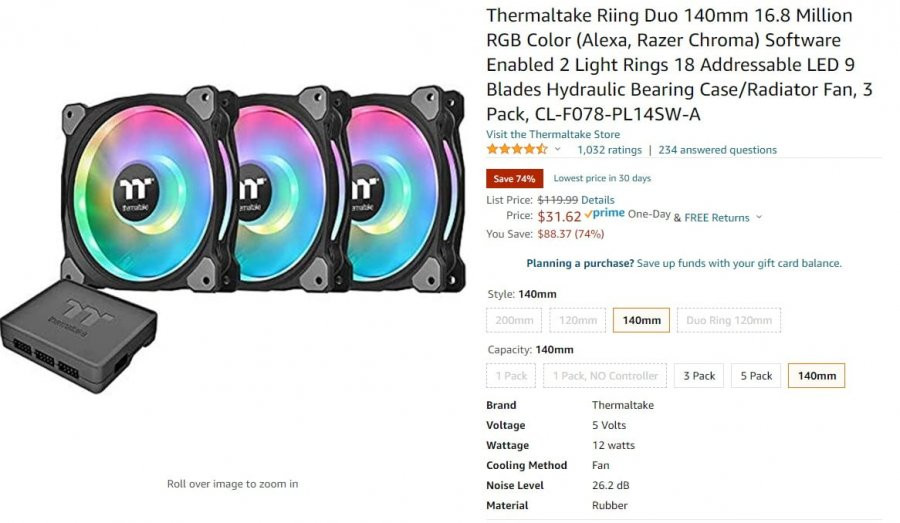Choose the Duo Ring 120mm style
The width and height of the screenshot is (900, 523).
[x=729, y=320]
